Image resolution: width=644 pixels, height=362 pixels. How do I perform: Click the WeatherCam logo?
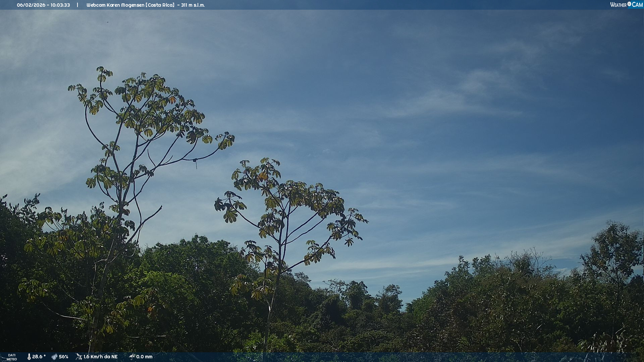[x=626, y=5]
